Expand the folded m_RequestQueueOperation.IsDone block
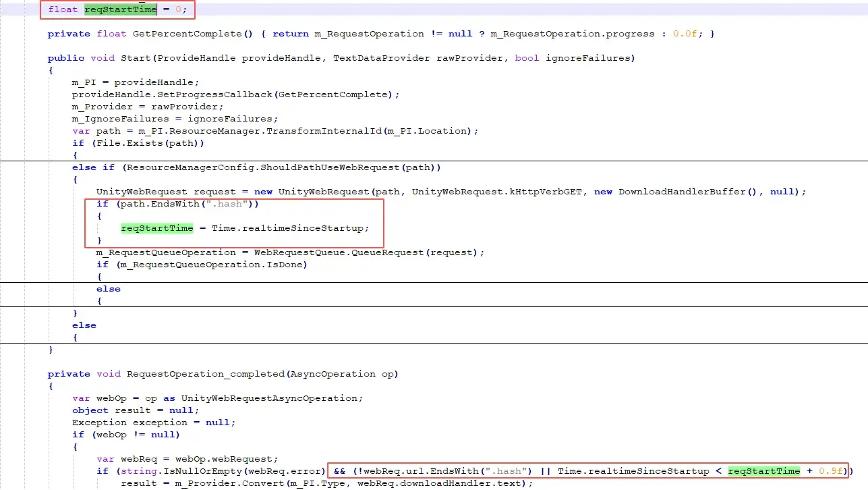 pos(100,277)
